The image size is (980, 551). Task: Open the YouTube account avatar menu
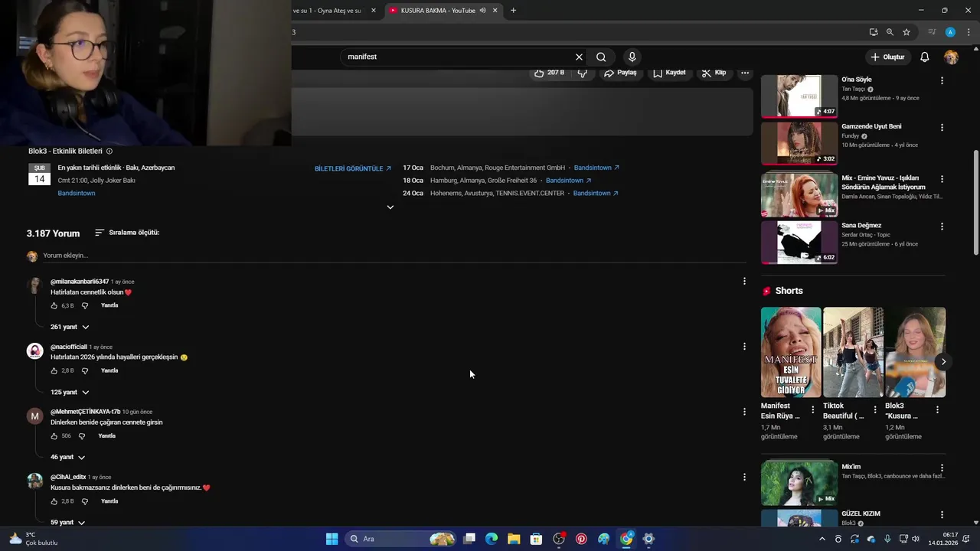pyautogui.click(x=951, y=57)
